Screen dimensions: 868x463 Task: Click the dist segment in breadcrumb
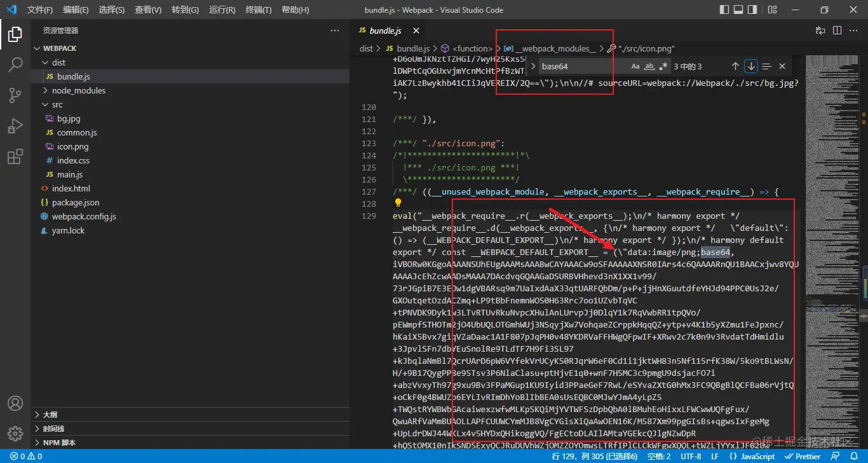pyautogui.click(x=366, y=48)
